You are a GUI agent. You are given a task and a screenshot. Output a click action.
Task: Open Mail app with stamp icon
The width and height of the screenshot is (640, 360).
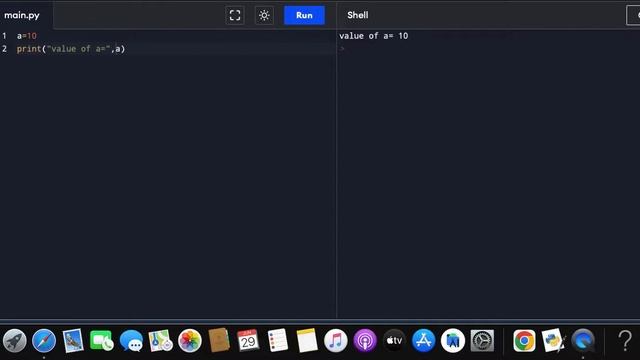(x=73, y=340)
